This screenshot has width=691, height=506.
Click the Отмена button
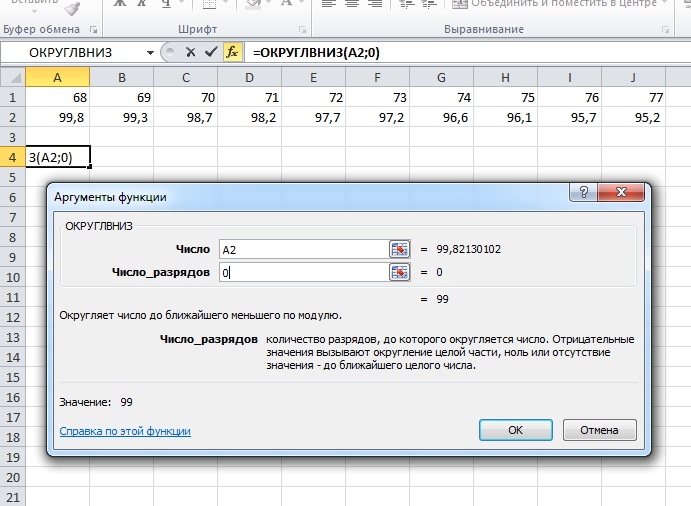599,430
